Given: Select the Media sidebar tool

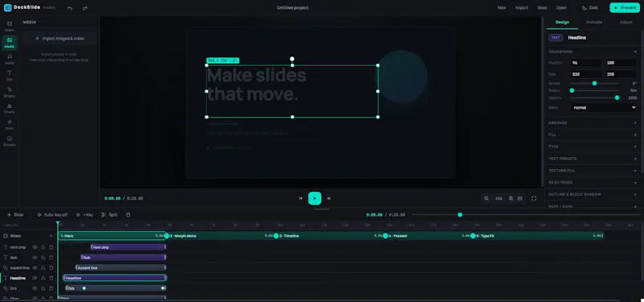Looking at the screenshot, I should click(10, 43).
